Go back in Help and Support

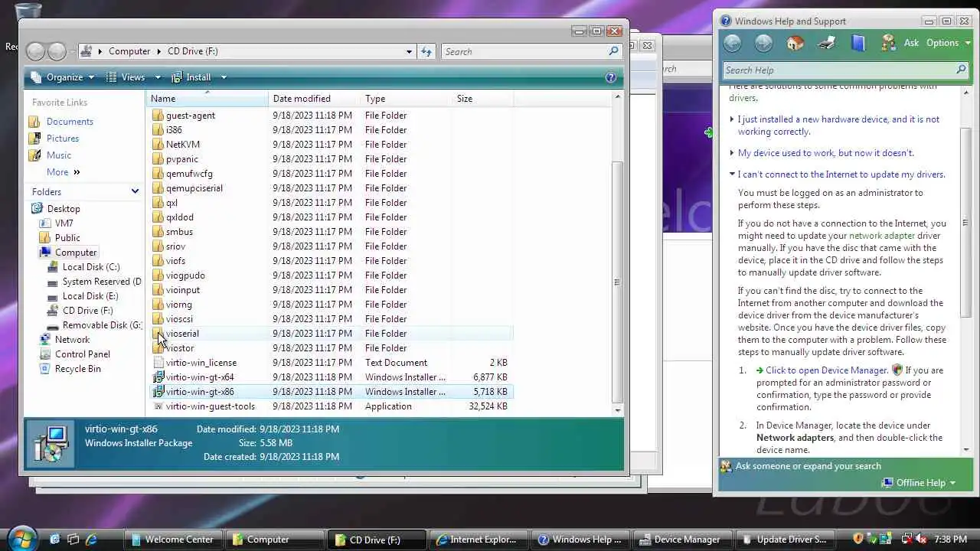[733, 44]
